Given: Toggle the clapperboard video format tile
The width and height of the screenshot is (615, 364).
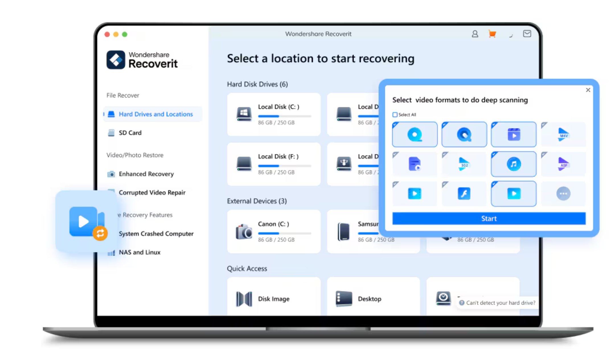Looking at the screenshot, I should click(514, 135).
